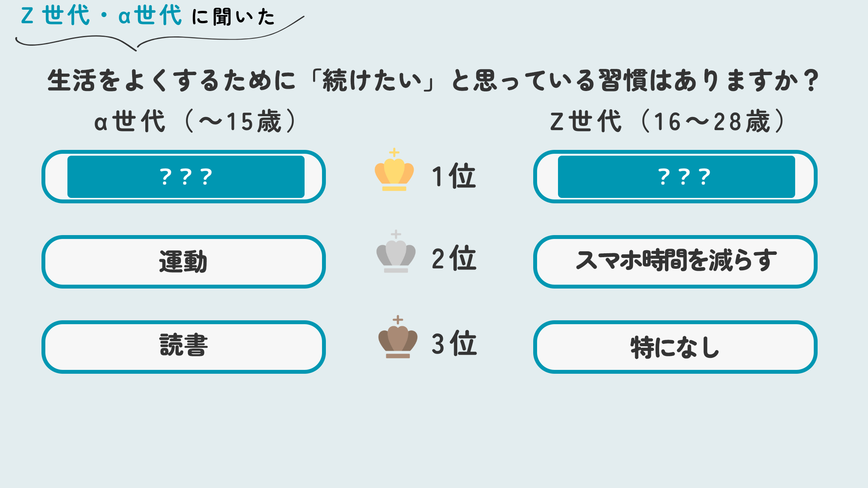The image size is (868, 488).
Task: Reveal the hidden ??? answer for α世代
Action: pyautogui.click(x=186, y=177)
